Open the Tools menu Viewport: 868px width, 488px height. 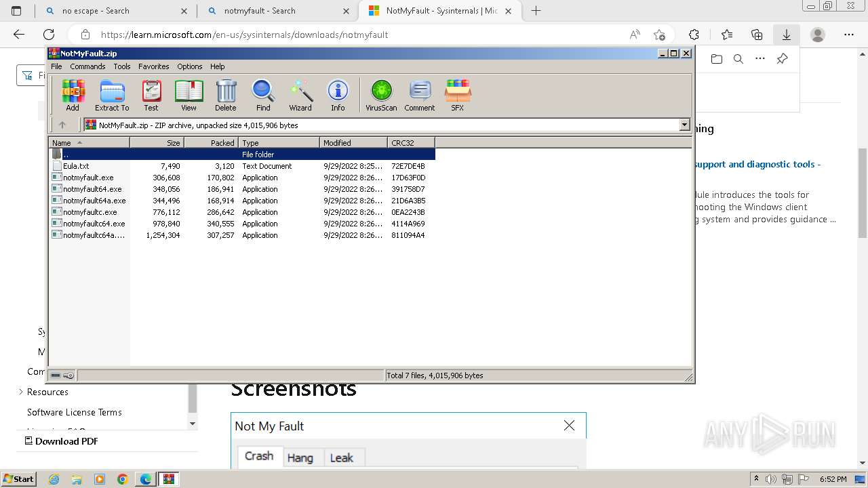(x=122, y=66)
